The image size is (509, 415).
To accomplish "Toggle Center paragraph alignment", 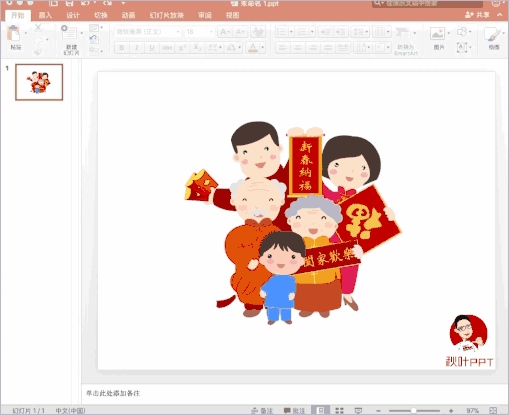I will [298, 48].
